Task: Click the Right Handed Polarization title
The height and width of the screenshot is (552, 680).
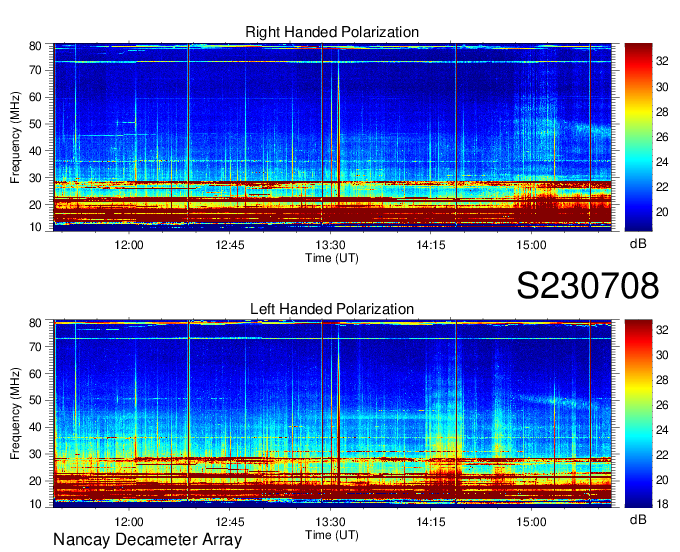Action: click(x=332, y=32)
